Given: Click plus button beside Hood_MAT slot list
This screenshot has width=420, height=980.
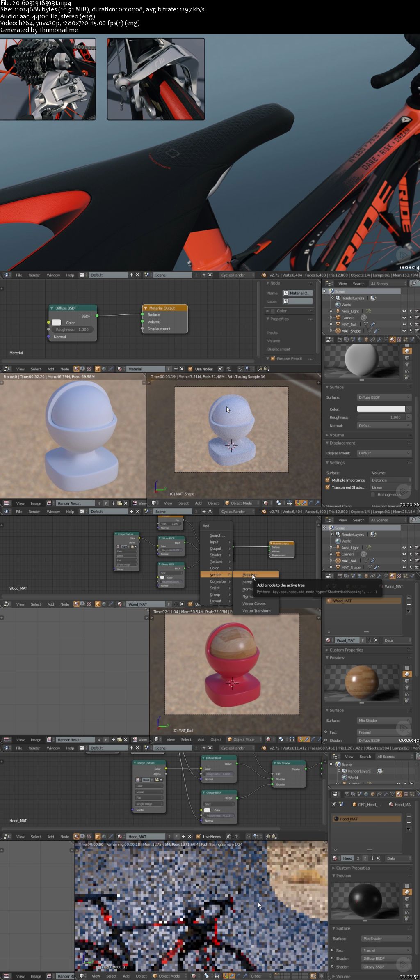Looking at the screenshot, I should (x=409, y=816).
